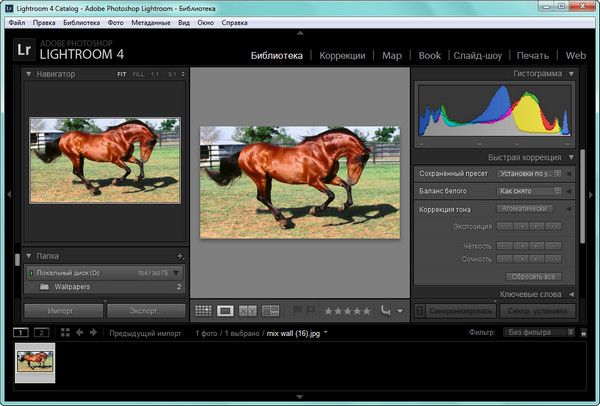
Task: Switch to Grid view icon
Action: point(203,311)
